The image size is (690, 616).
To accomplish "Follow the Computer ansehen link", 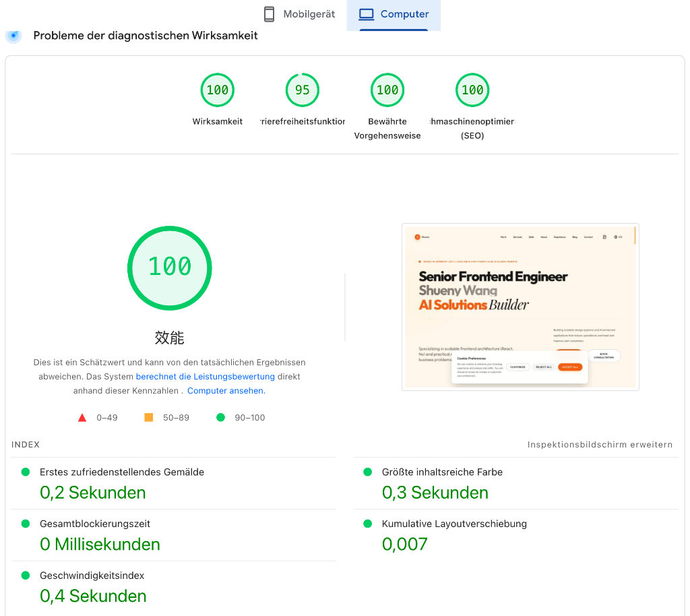I will pyautogui.click(x=226, y=391).
